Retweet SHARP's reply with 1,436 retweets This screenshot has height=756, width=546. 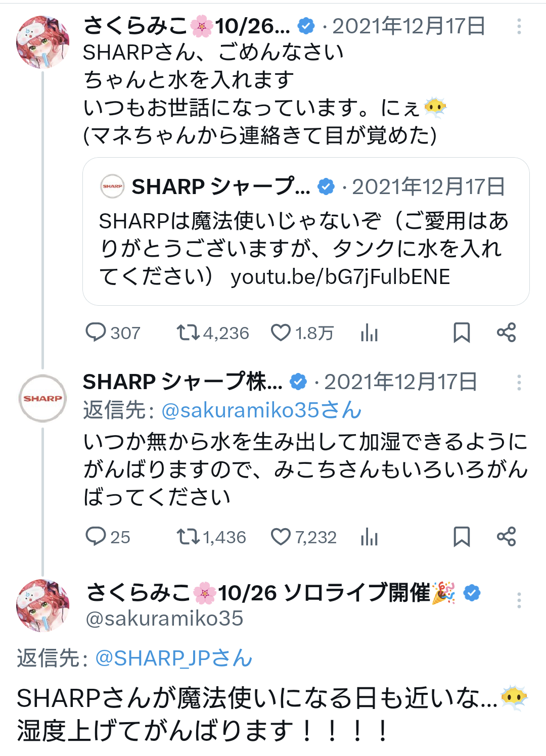pyautogui.click(x=188, y=537)
